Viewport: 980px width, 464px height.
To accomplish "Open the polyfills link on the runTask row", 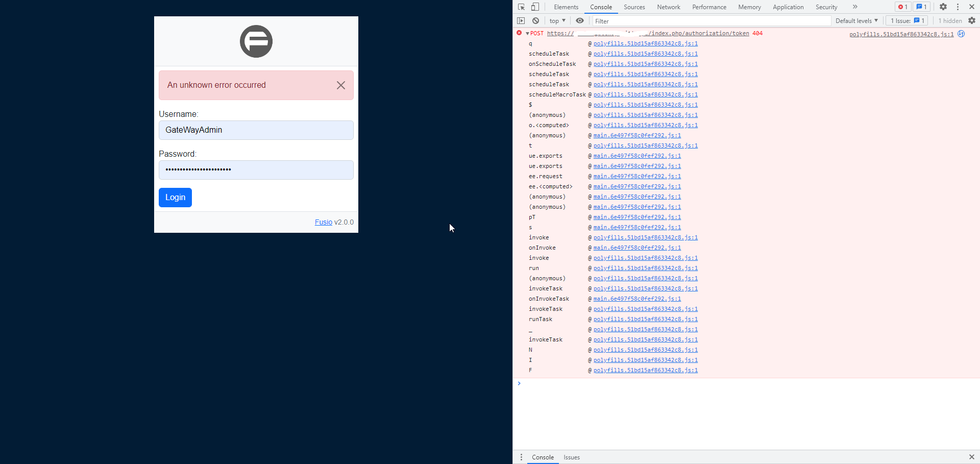I will tap(646, 319).
